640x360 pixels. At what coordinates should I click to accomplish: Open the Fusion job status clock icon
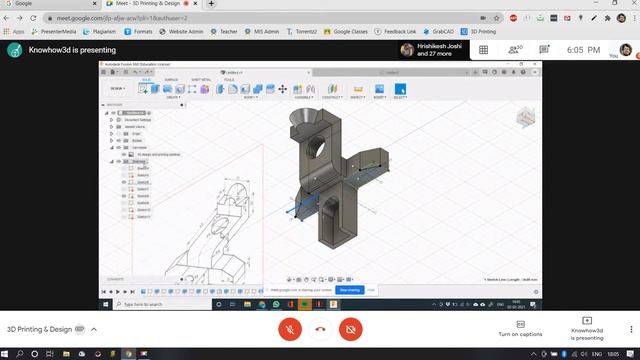click(x=494, y=72)
